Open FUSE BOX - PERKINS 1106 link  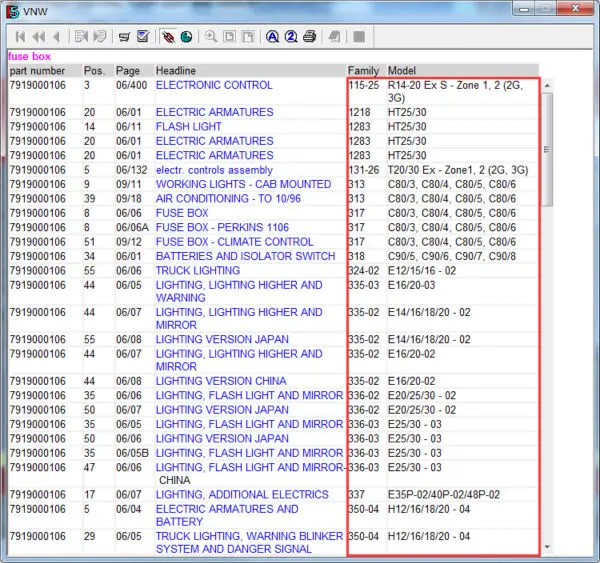(x=222, y=227)
